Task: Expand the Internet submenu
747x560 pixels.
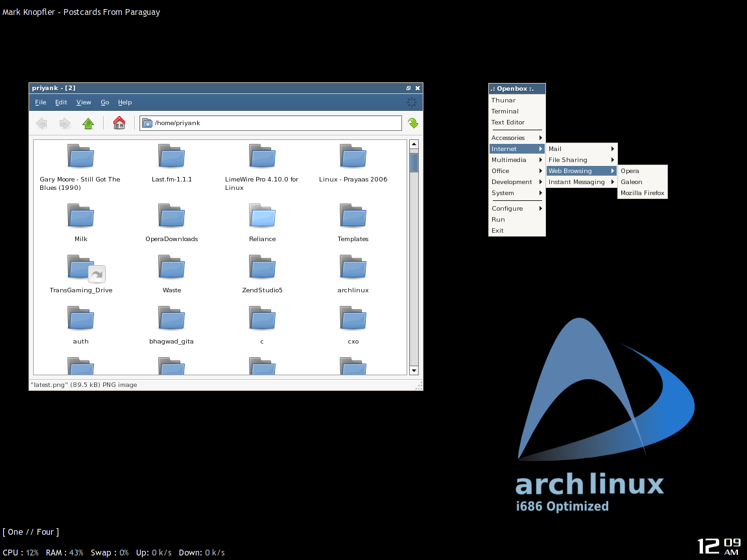Action: tap(517, 148)
